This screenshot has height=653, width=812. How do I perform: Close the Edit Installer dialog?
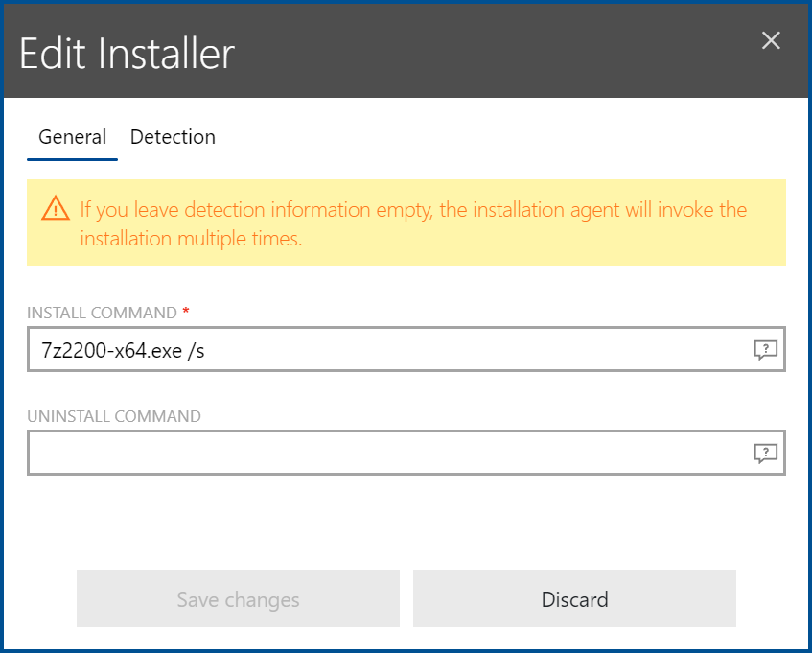(771, 40)
